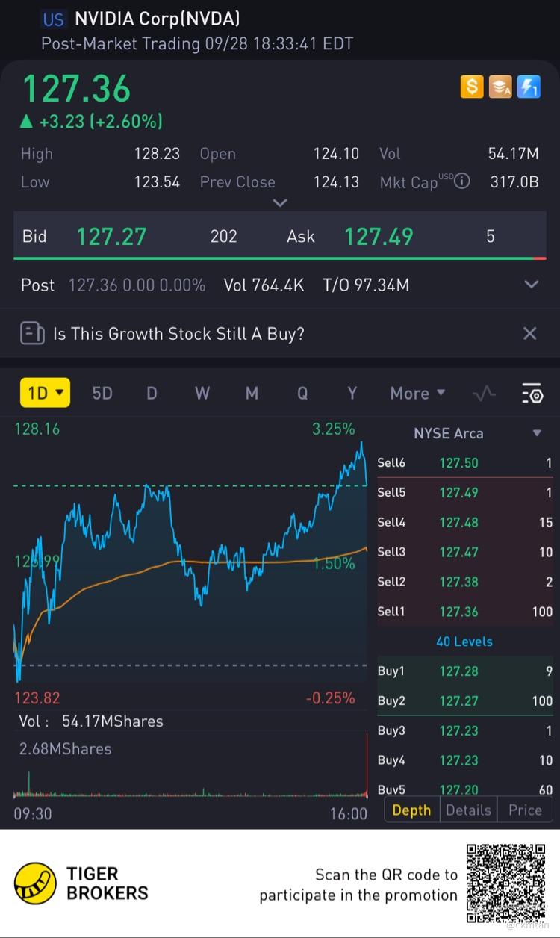Tap the blue lightning bolt badge

529,87
